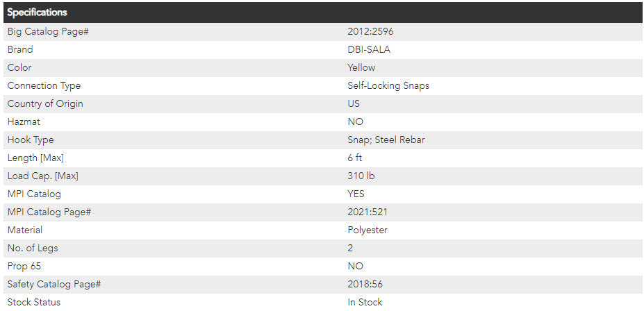Select the Snap; Steel Rebar hook value
644x311 pixels.
pyautogui.click(x=386, y=140)
